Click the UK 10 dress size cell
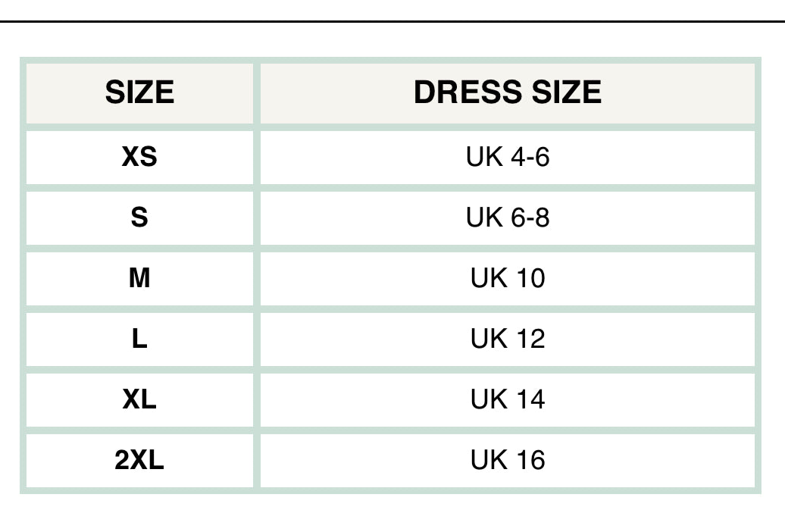 click(x=507, y=278)
